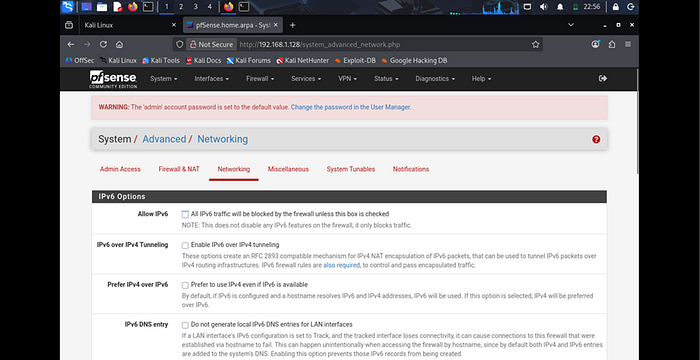
Task: Switch to the Admin Access tab
Action: pyautogui.click(x=120, y=169)
